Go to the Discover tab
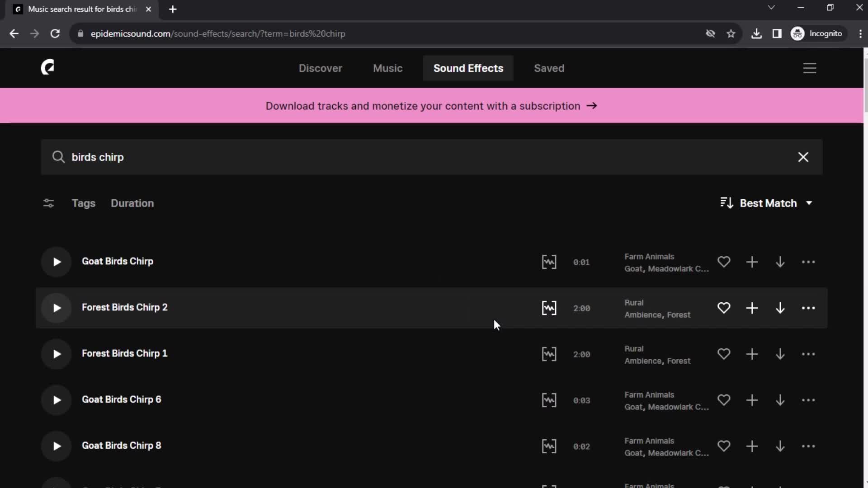 pyautogui.click(x=320, y=68)
